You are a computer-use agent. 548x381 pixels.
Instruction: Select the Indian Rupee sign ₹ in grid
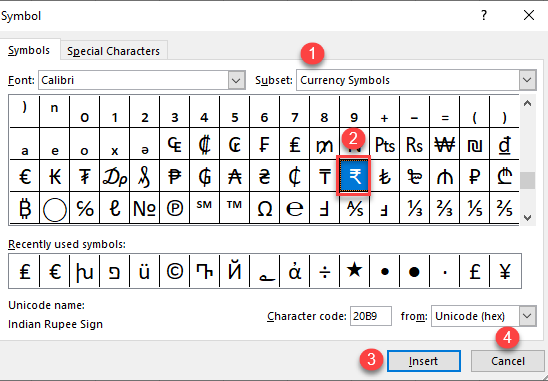(354, 176)
